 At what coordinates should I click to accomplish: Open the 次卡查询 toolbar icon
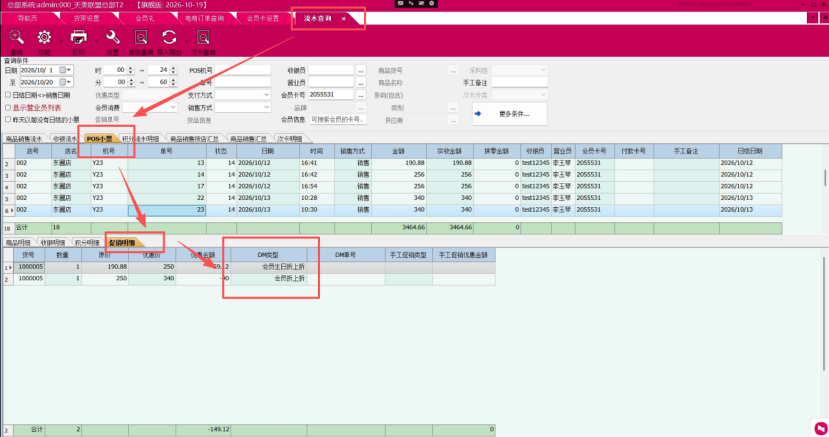click(203, 38)
